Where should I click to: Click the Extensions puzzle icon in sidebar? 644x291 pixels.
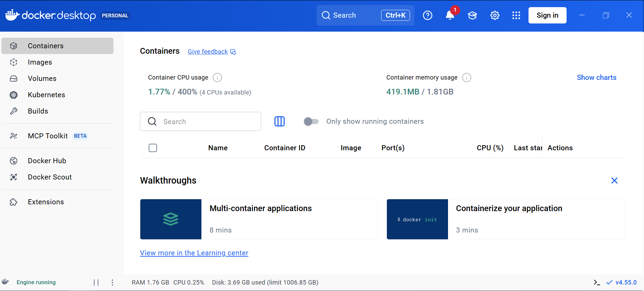(14, 202)
